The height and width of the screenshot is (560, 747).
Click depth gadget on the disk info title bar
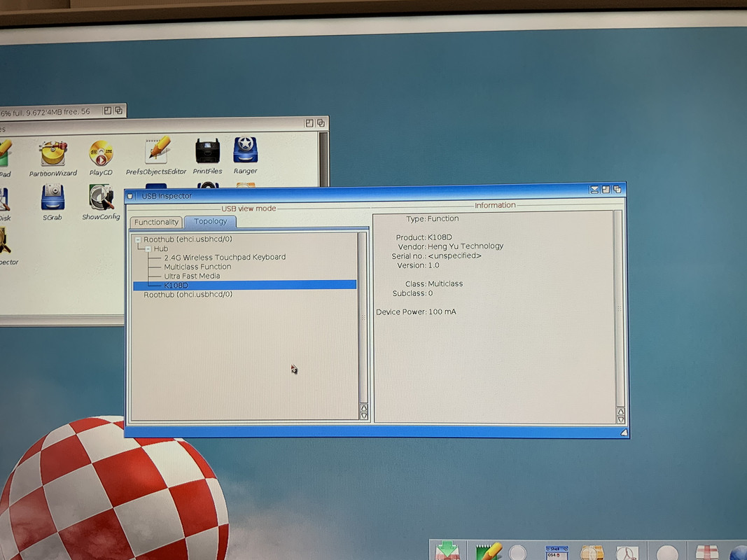118,111
